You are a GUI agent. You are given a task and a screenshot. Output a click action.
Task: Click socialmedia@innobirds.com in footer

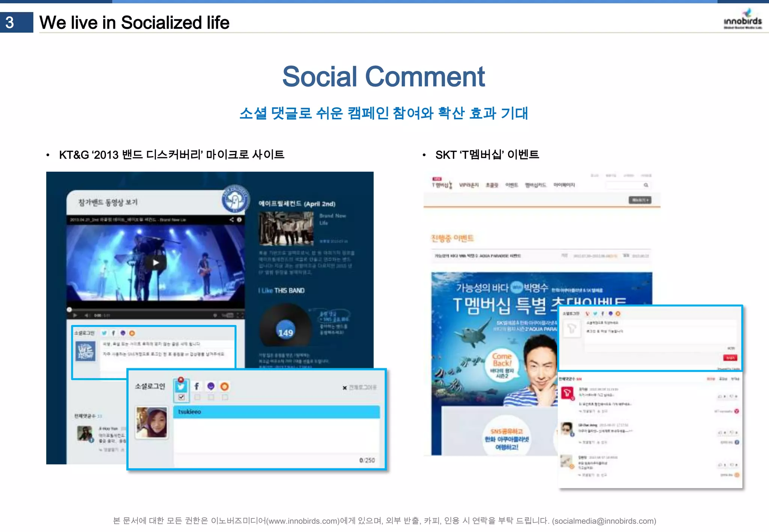[x=604, y=521]
